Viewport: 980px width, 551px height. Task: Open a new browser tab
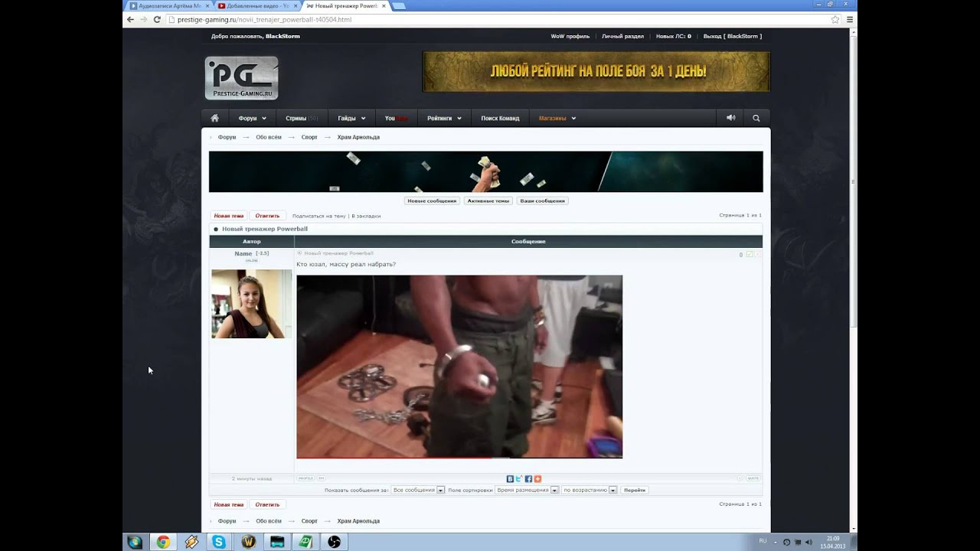tap(399, 5)
